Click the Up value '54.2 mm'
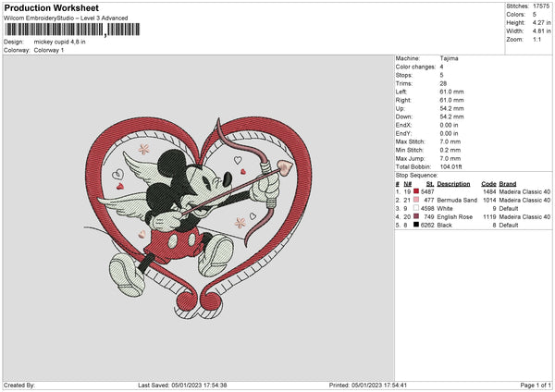The image size is (555, 392). 451,108
